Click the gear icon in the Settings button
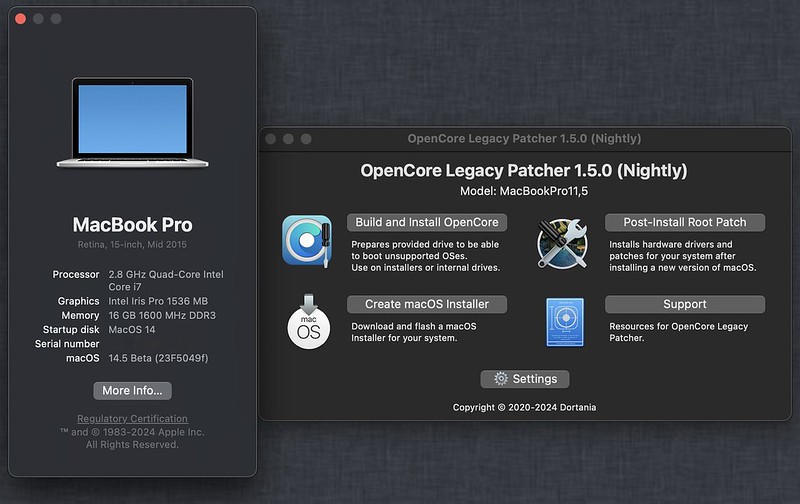Viewport: 800px width, 504px height. point(501,379)
